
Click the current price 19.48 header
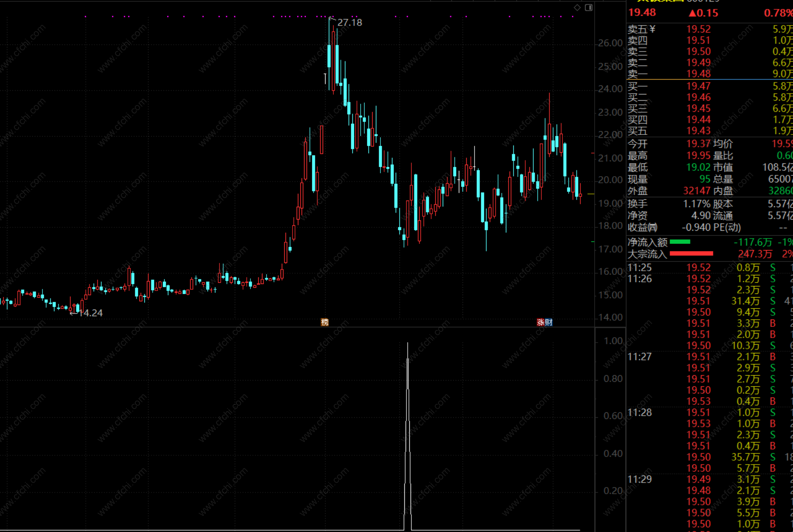pos(642,12)
